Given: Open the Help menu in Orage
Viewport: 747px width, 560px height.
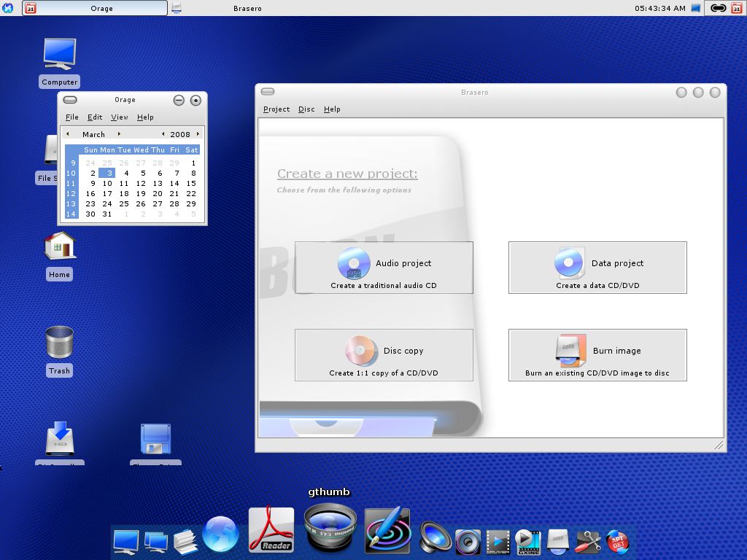Looking at the screenshot, I should 145,117.
